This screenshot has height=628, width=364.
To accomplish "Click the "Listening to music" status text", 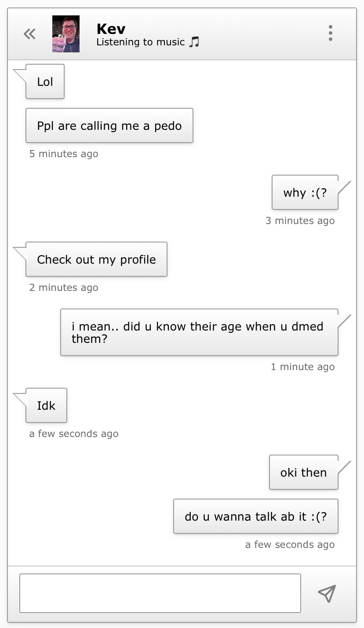I will (x=141, y=42).
